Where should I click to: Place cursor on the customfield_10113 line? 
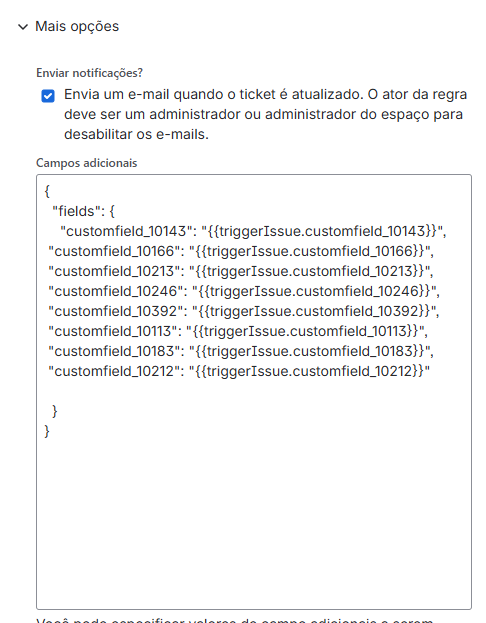tap(238, 331)
